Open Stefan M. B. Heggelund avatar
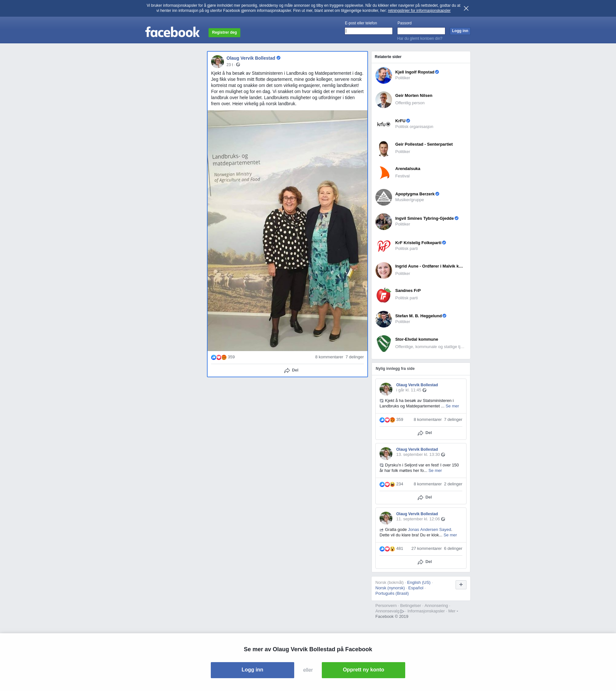Viewport: 616px width, 691px height. coord(383,319)
